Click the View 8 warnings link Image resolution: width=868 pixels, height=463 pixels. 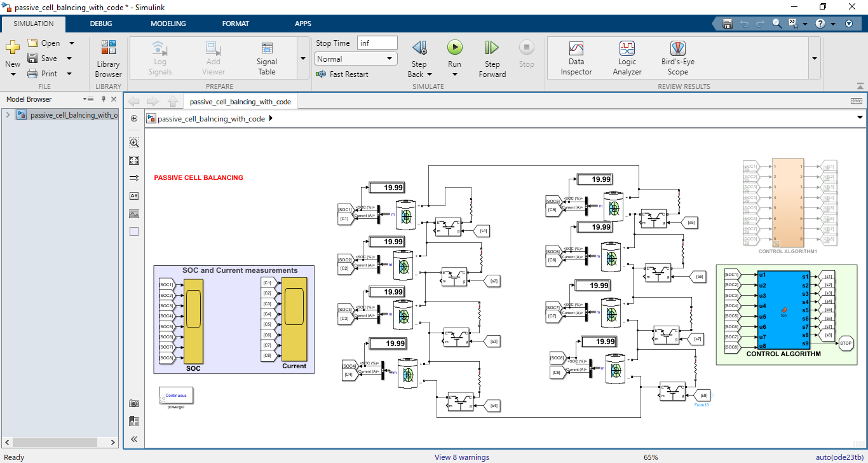462,457
